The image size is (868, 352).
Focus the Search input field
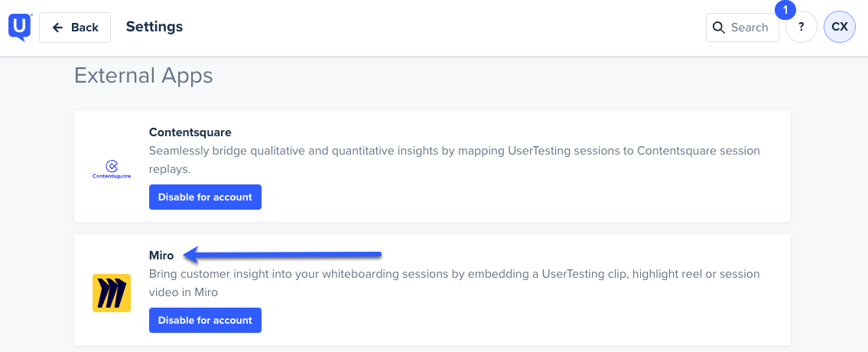743,27
